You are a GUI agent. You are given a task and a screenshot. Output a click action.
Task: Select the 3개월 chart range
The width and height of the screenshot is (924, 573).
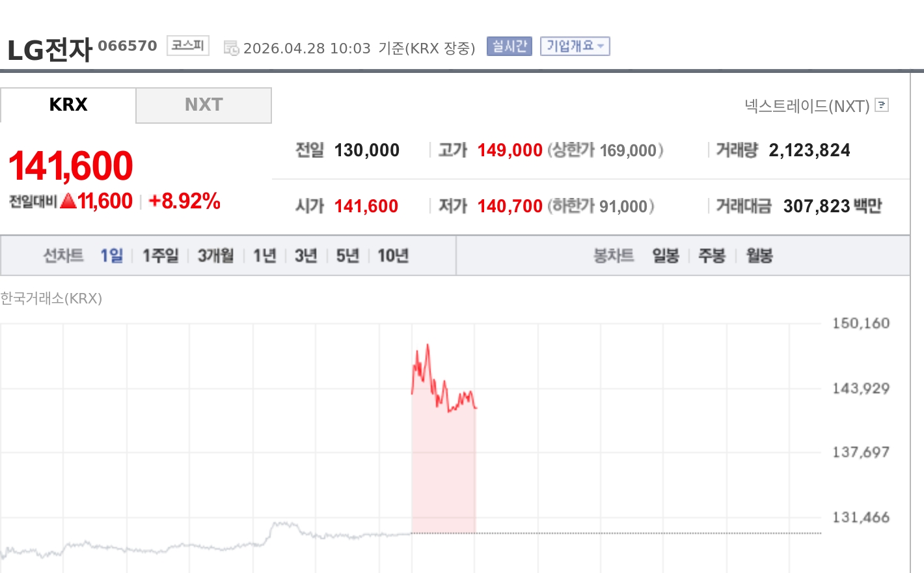coord(215,256)
